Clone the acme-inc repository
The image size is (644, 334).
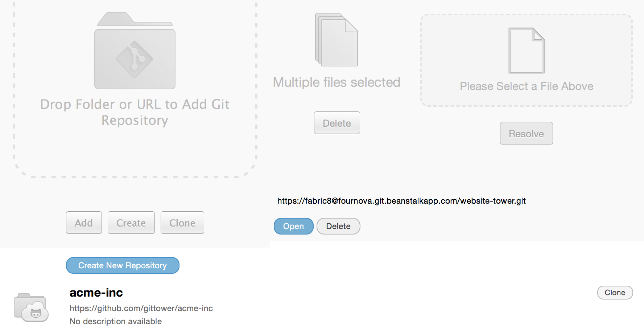click(x=615, y=293)
